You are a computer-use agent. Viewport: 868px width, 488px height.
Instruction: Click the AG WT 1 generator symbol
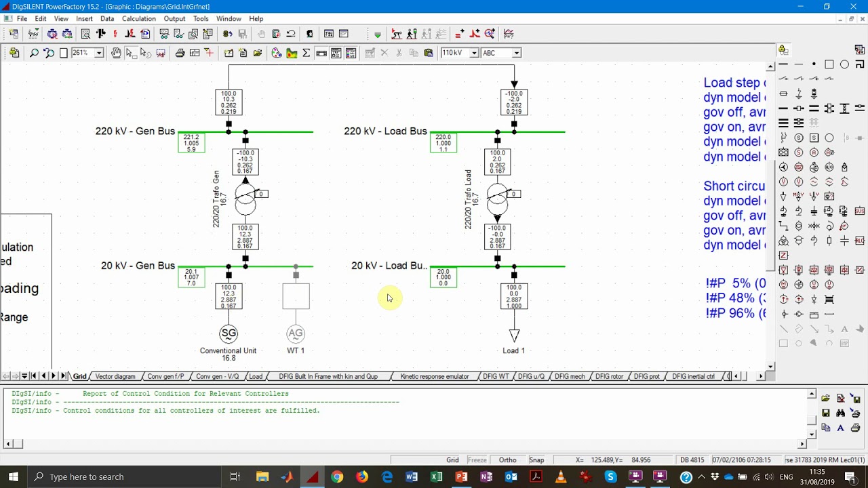[x=296, y=333]
